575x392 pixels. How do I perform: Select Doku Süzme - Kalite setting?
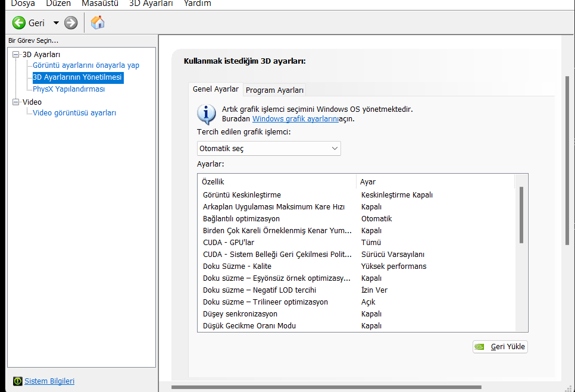click(x=357, y=266)
